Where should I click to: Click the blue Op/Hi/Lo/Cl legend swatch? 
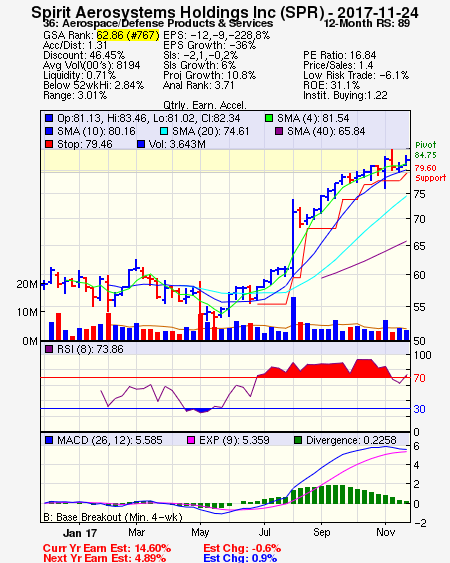click(x=49, y=118)
